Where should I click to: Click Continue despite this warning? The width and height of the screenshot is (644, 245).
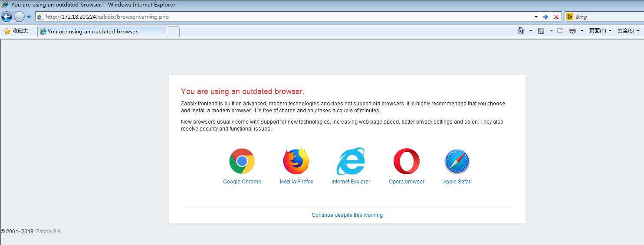click(x=347, y=215)
